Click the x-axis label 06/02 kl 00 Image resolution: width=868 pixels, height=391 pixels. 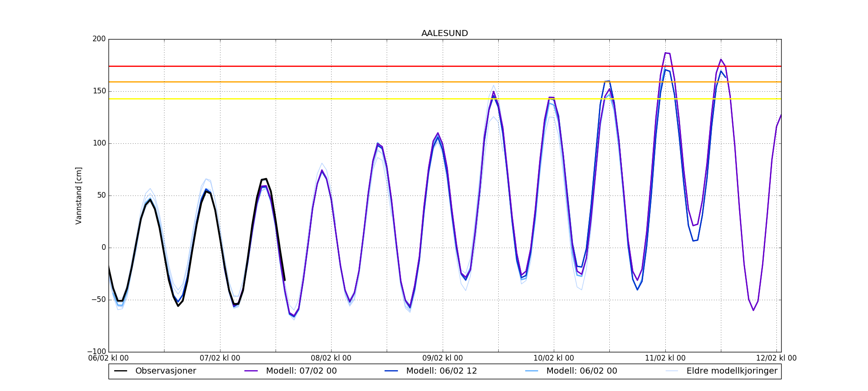point(108,358)
